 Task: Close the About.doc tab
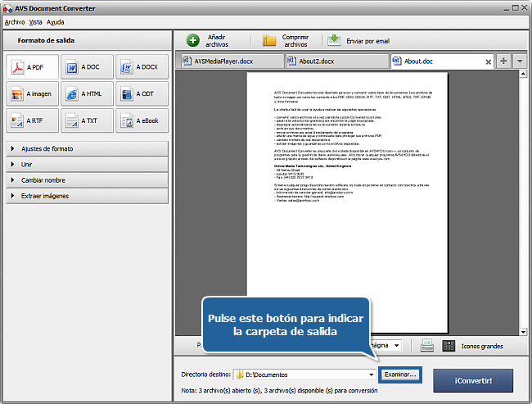tap(489, 61)
